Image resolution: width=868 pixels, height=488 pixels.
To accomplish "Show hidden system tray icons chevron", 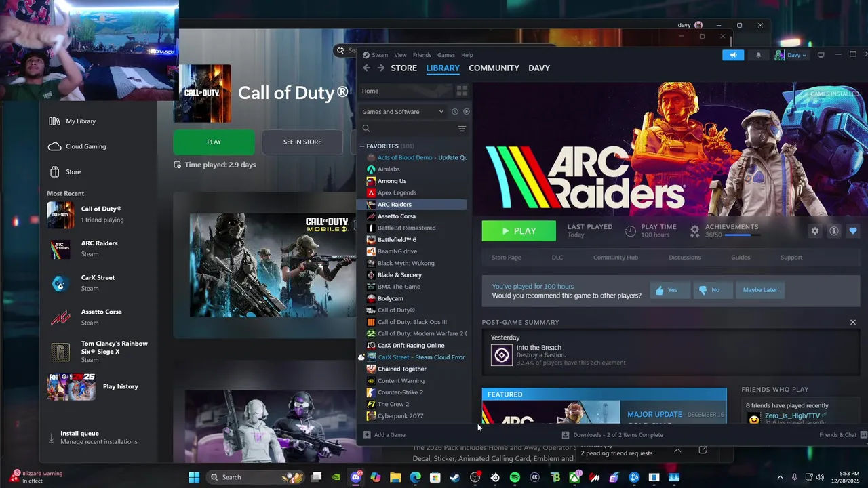I will [780, 477].
